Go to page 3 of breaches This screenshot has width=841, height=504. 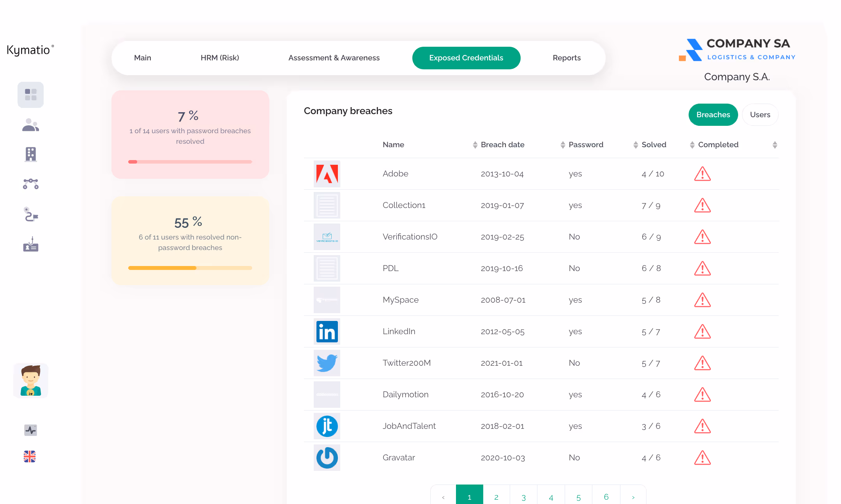pos(523,497)
